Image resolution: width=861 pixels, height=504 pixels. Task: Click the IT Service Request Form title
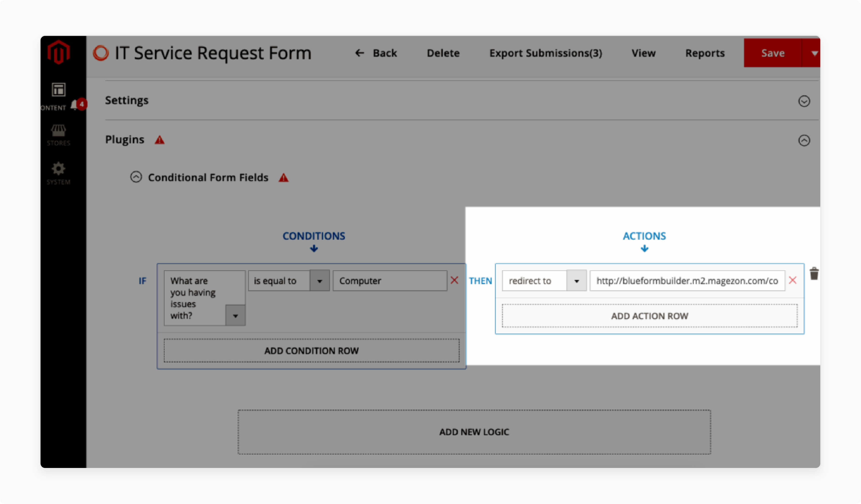(x=213, y=53)
